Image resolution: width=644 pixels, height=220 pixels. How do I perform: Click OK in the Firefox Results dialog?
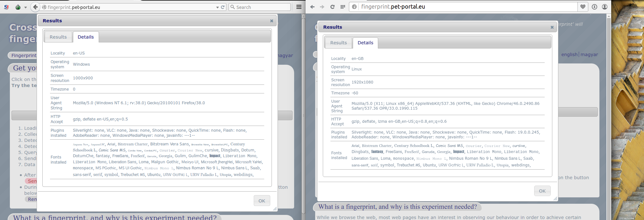(x=262, y=201)
